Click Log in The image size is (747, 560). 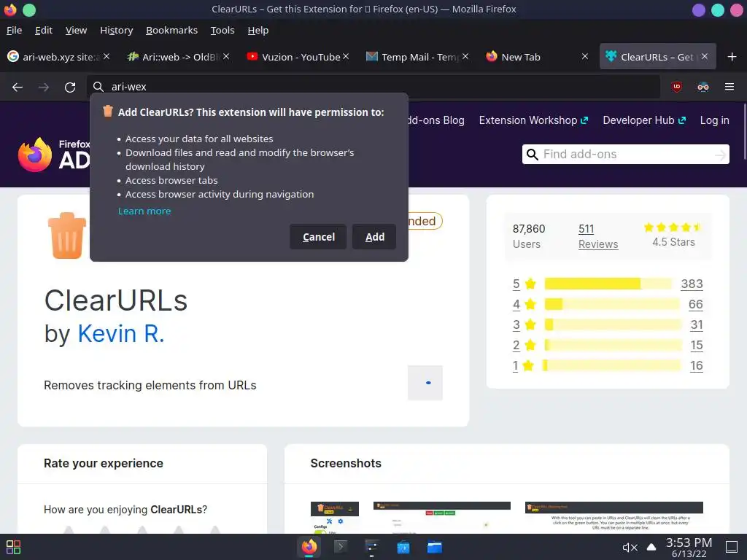714,120
